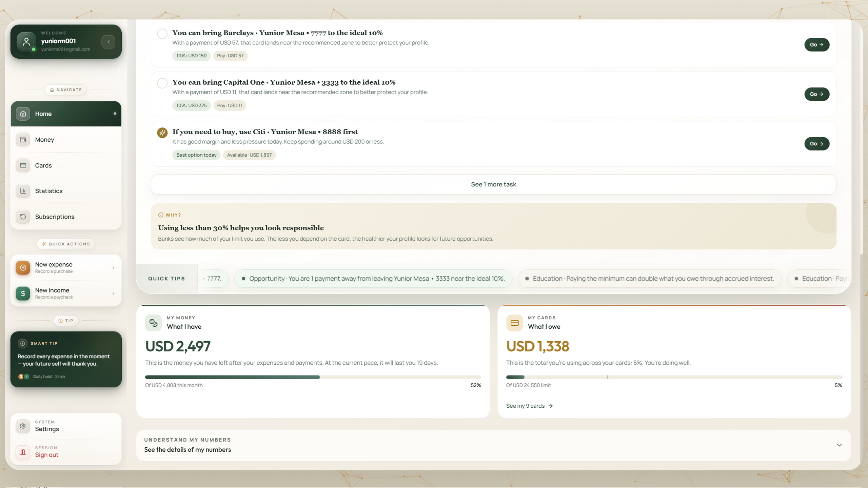Click the Settings gear icon
868x488 pixels.
coord(23,426)
